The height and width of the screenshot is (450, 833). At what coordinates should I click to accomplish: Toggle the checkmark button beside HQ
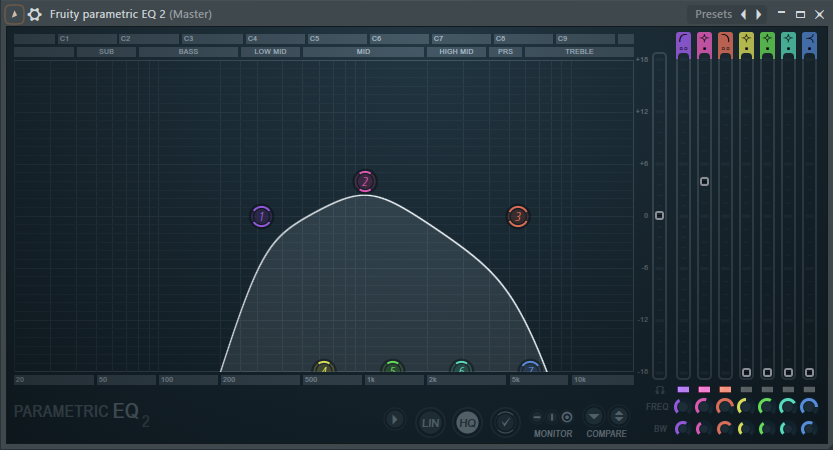tap(505, 422)
